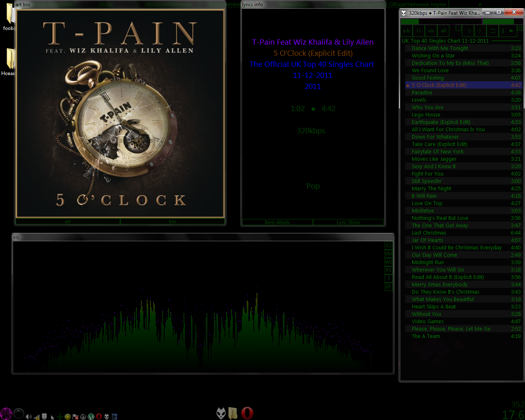Click the purple swirl start orb
The image size is (525, 420).
tap(6, 413)
